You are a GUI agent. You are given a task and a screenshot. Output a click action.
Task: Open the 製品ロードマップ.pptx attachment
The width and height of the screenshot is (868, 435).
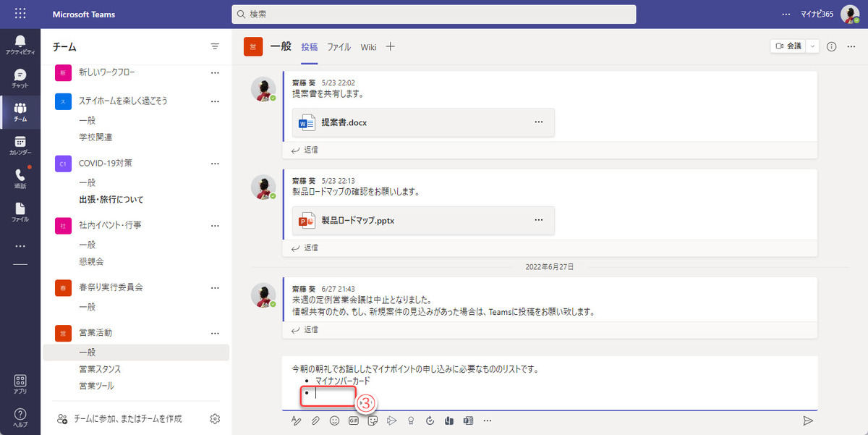(x=423, y=220)
